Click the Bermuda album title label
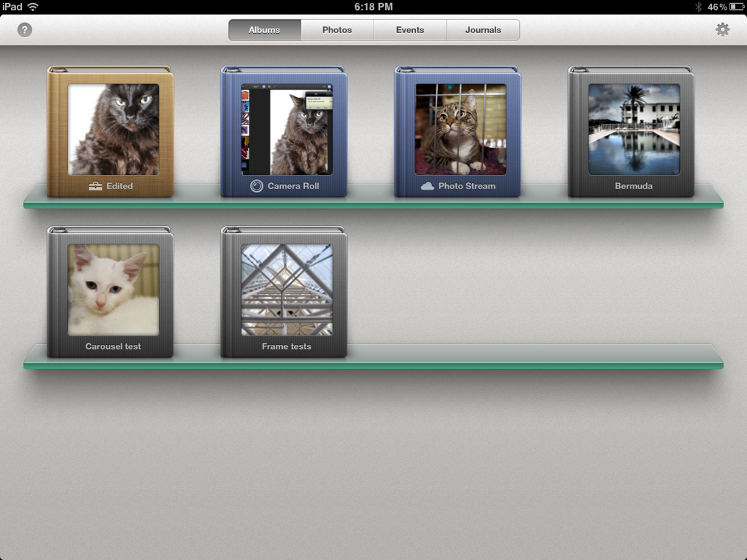Screen dimensions: 747x560 [x=634, y=186]
